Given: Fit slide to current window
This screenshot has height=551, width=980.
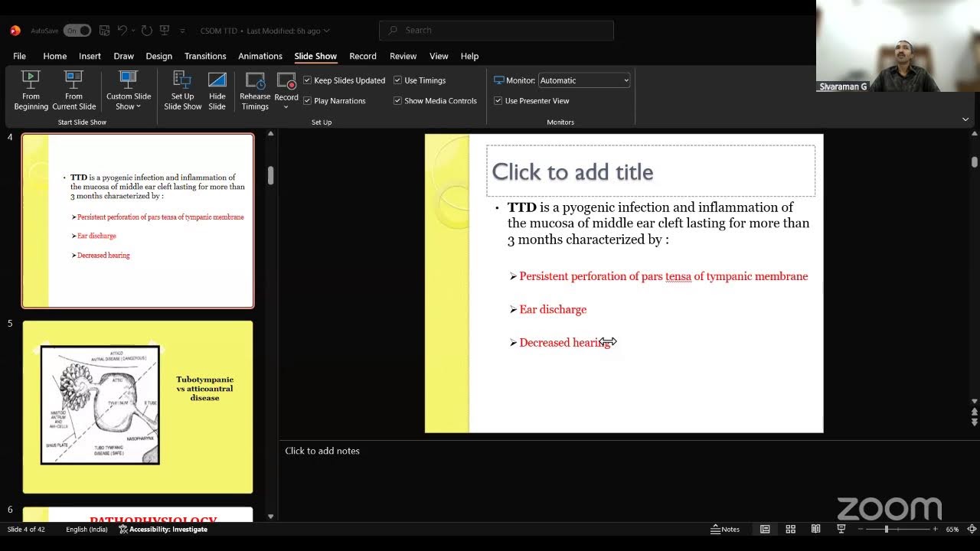Looking at the screenshot, I should tap(972, 529).
